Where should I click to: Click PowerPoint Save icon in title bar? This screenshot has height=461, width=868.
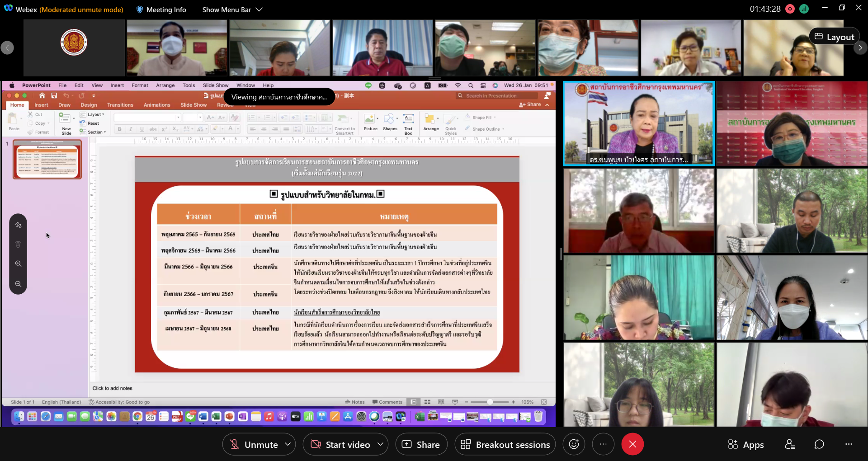click(54, 95)
